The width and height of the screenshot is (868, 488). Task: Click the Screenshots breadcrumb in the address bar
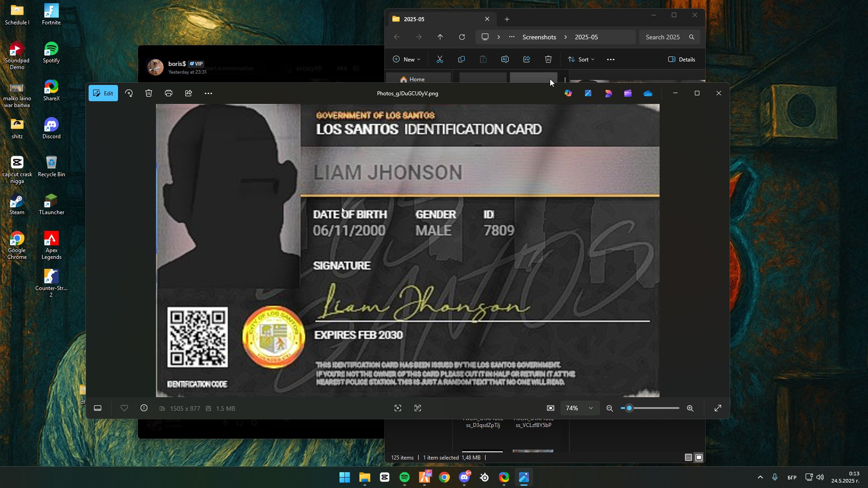point(539,37)
